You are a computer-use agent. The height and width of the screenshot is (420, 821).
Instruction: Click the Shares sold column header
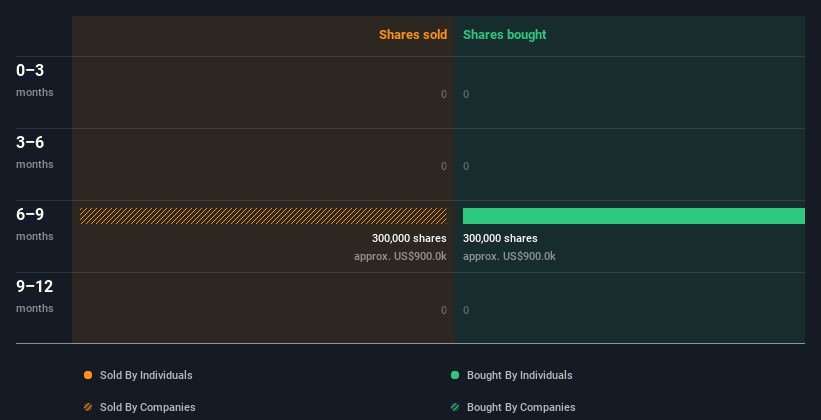tap(413, 35)
